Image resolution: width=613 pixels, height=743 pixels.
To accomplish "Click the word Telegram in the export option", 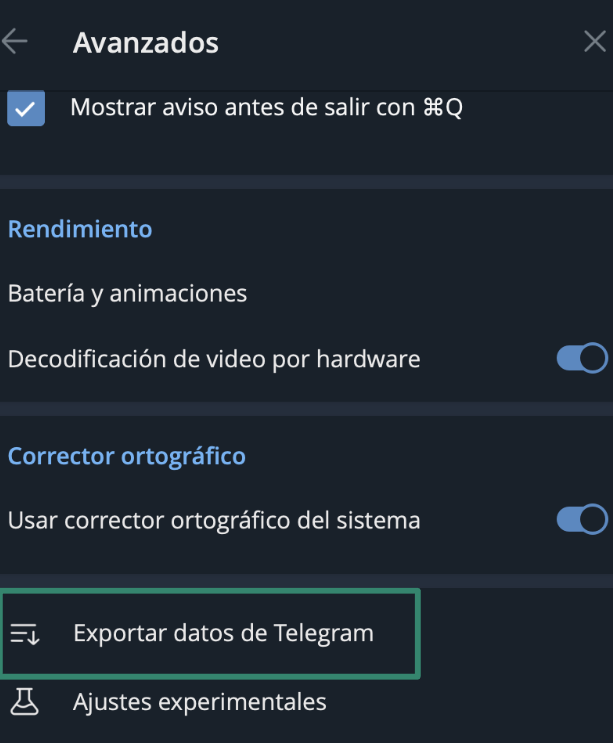I will [x=327, y=634].
